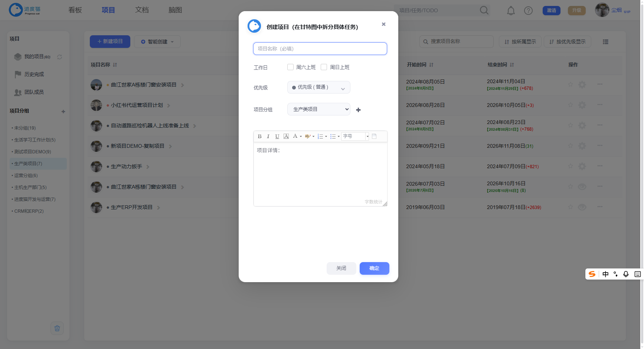This screenshot has height=349, width=644.
Task: Add project group via sidebar plus icon
Action: tap(63, 111)
